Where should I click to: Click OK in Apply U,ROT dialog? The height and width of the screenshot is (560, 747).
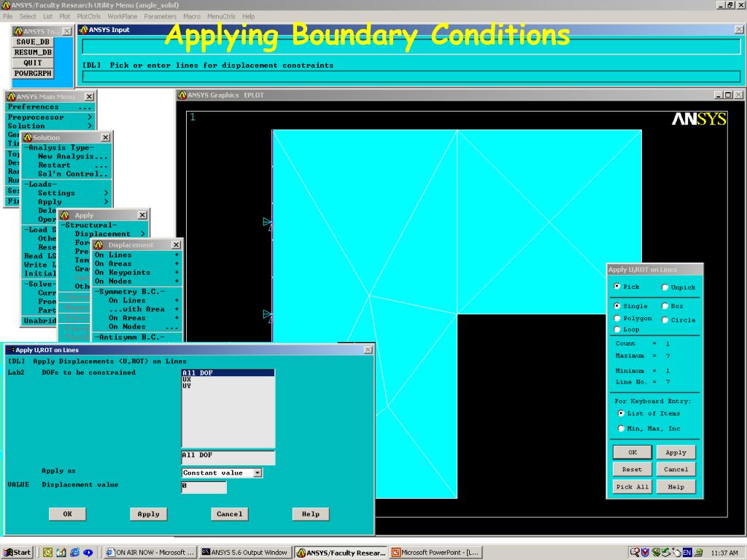tap(67, 514)
